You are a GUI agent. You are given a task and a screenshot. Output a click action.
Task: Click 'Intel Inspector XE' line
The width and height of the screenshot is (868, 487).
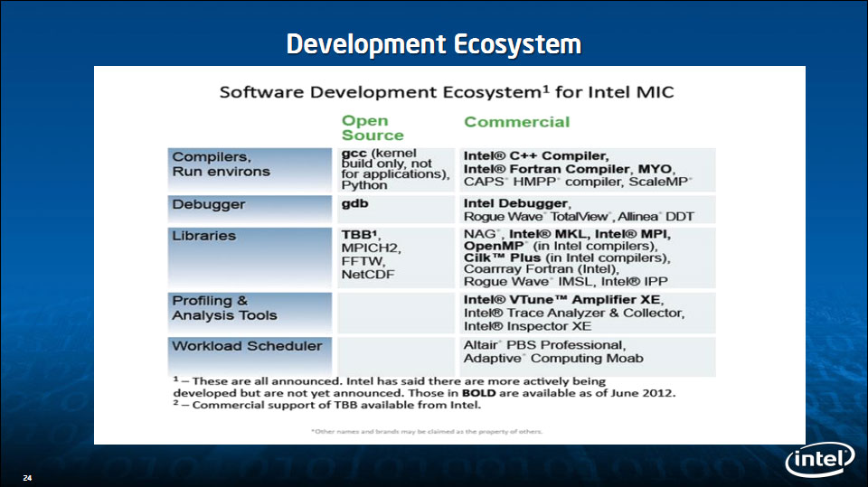[527, 326]
